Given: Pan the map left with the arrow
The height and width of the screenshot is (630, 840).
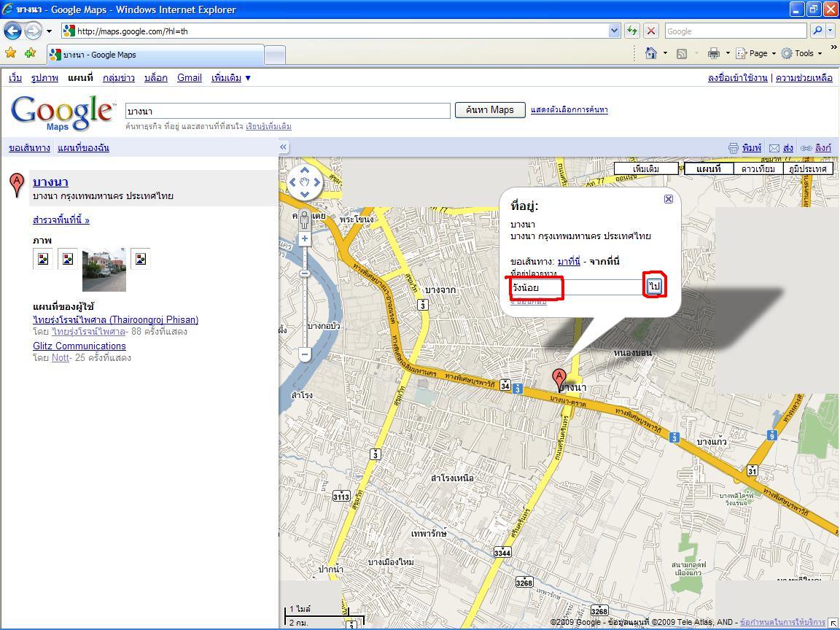Looking at the screenshot, I should tap(292, 182).
